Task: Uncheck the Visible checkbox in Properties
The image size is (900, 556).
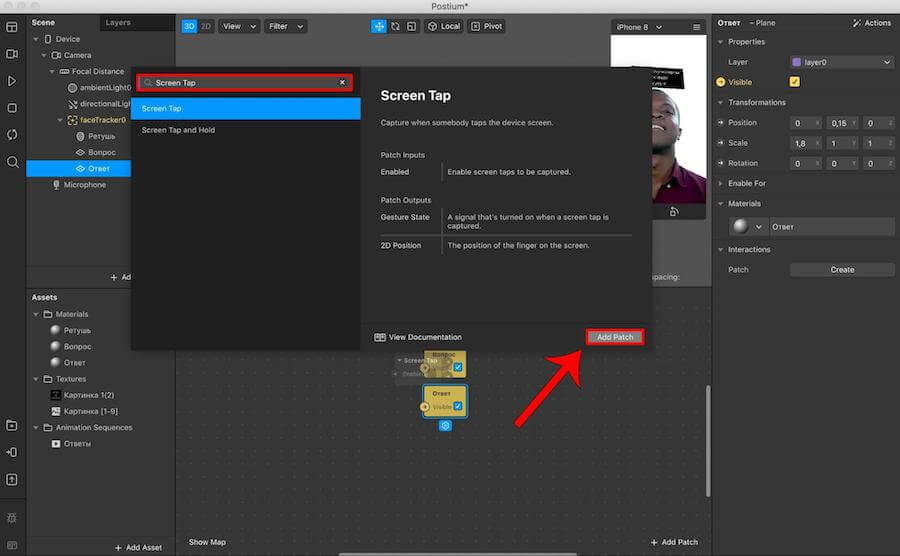Action: click(x=795, y=82)
